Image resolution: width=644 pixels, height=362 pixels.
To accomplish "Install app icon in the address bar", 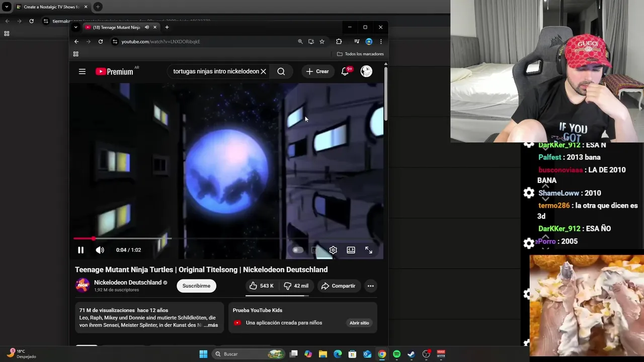I will (311, 42).
